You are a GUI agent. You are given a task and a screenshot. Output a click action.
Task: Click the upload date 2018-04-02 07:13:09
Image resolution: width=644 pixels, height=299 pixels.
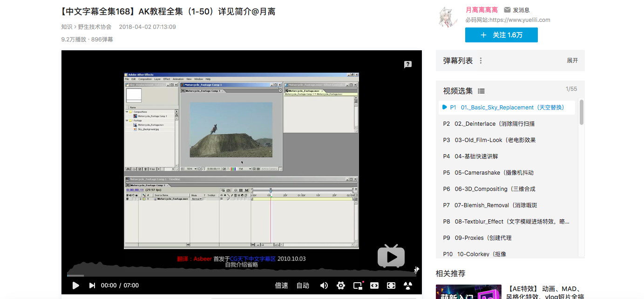[x=148, y=27]
